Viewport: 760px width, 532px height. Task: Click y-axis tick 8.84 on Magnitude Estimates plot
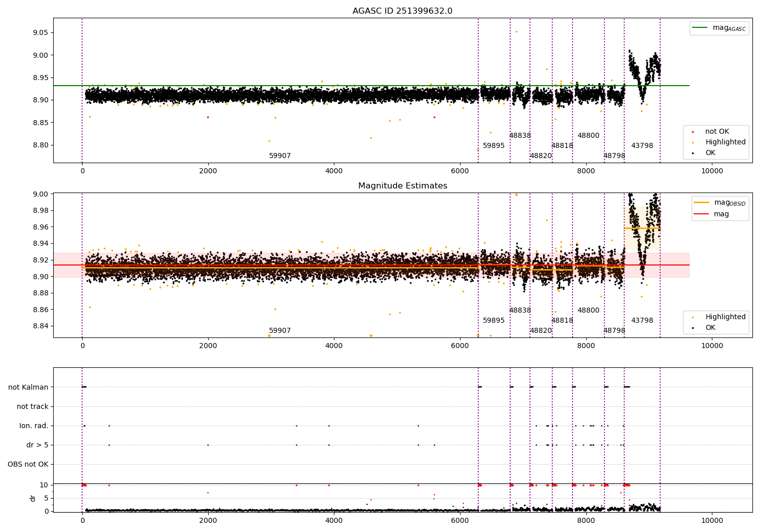tap(40, 326)
